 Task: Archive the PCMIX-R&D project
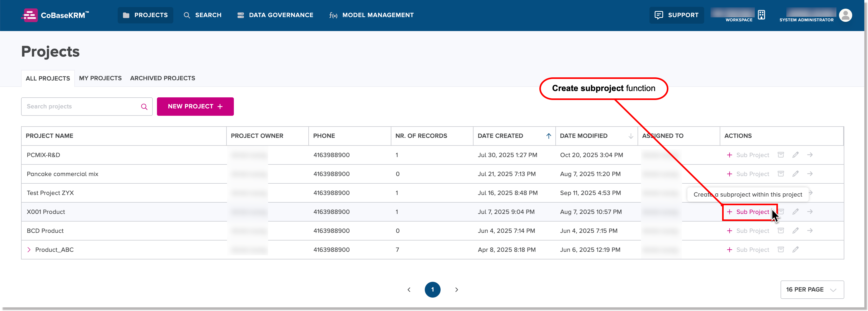pyautogui.click(x=781, y=155)
